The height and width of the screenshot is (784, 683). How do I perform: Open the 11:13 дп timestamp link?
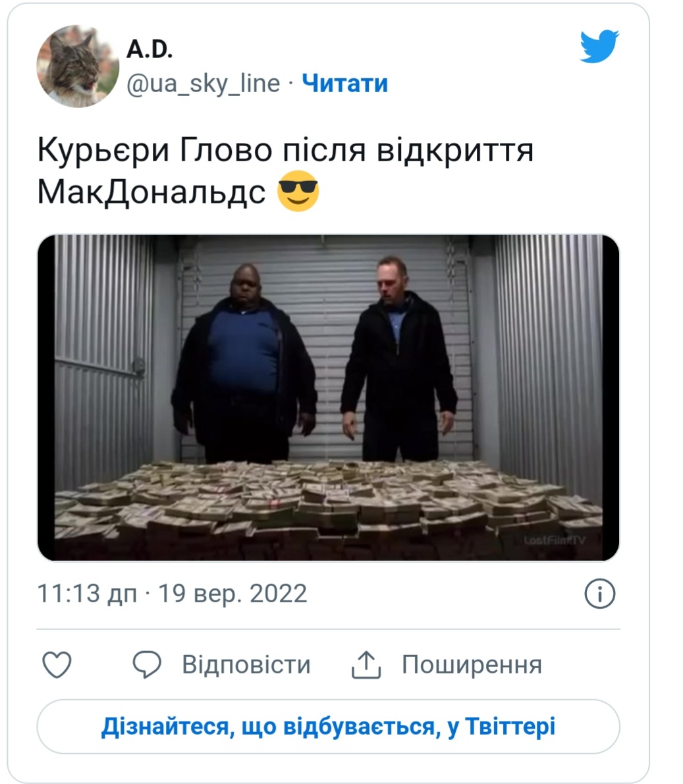pos(87,594)
